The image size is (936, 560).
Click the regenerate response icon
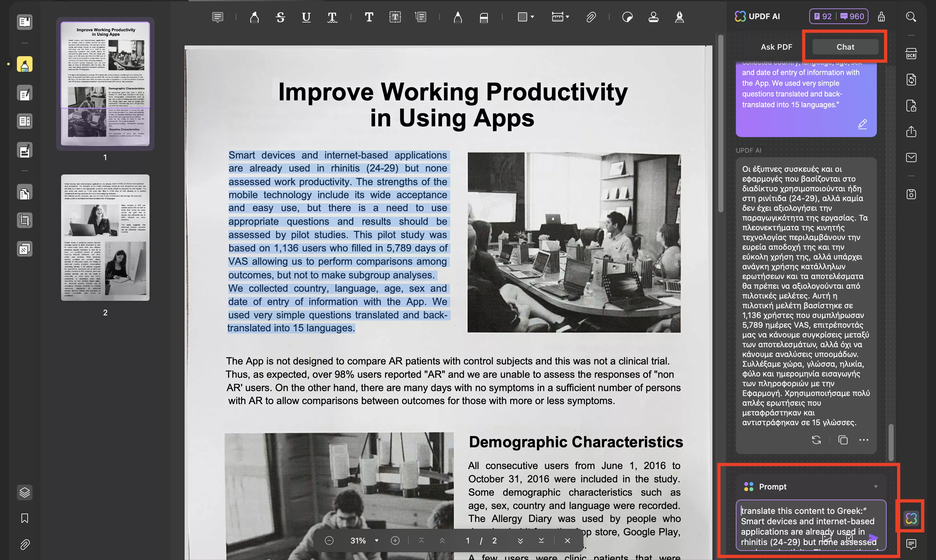pyautogui.click(x=816, y=440)
